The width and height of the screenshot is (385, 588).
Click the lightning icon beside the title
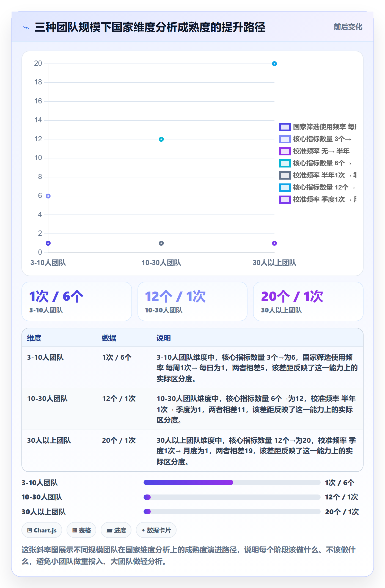click(x=26, y=28)
